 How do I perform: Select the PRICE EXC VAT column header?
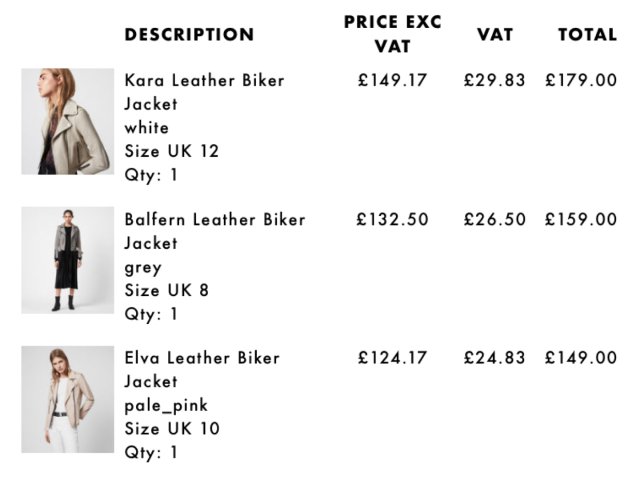click(x=392, y=34)
